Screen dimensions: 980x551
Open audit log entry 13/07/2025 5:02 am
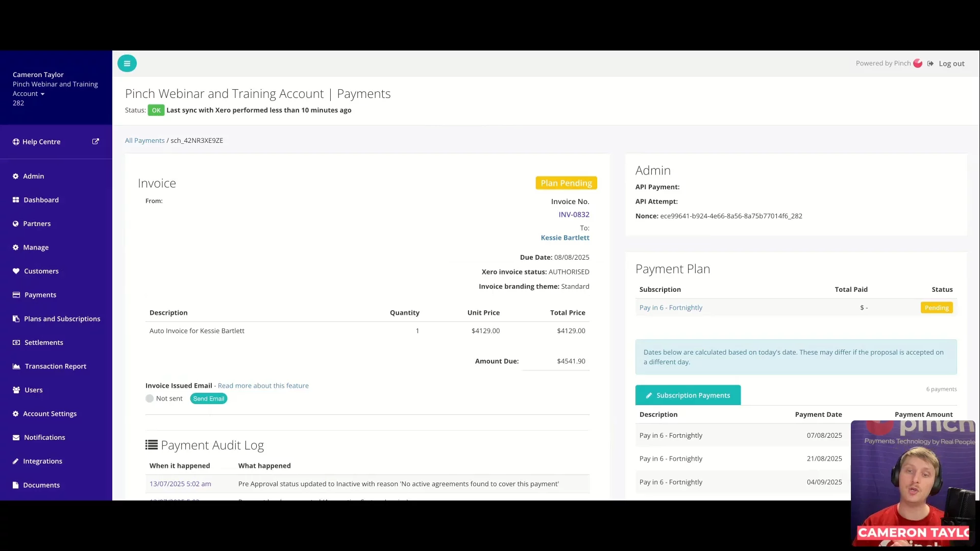click(180, 484)
